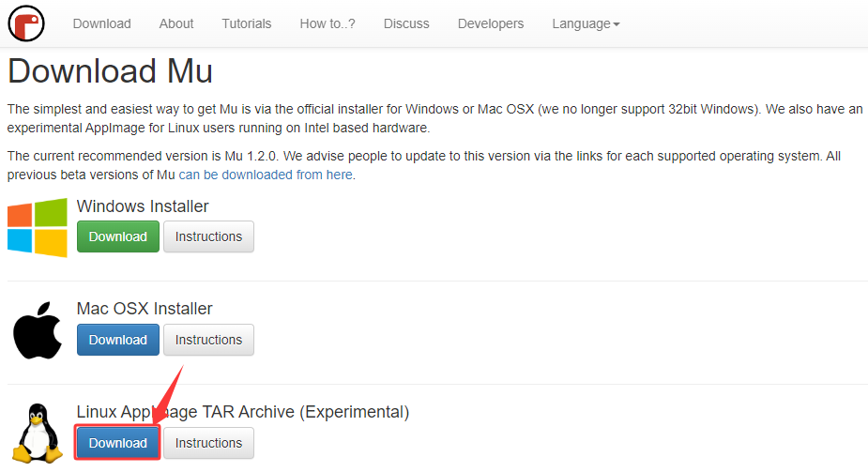Expand the Language dropdown
This screenshot has width=868, height=472.
(x=586, y=23)
